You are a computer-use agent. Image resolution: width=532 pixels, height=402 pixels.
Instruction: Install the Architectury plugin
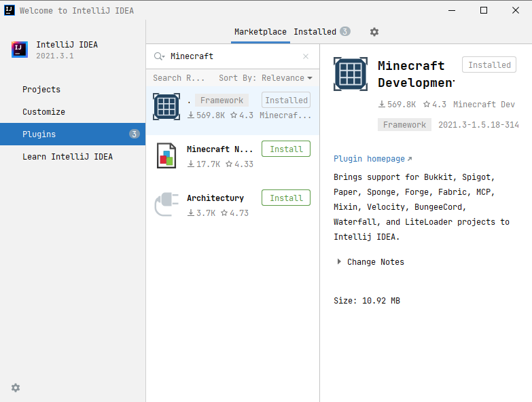tap(286, 198)
